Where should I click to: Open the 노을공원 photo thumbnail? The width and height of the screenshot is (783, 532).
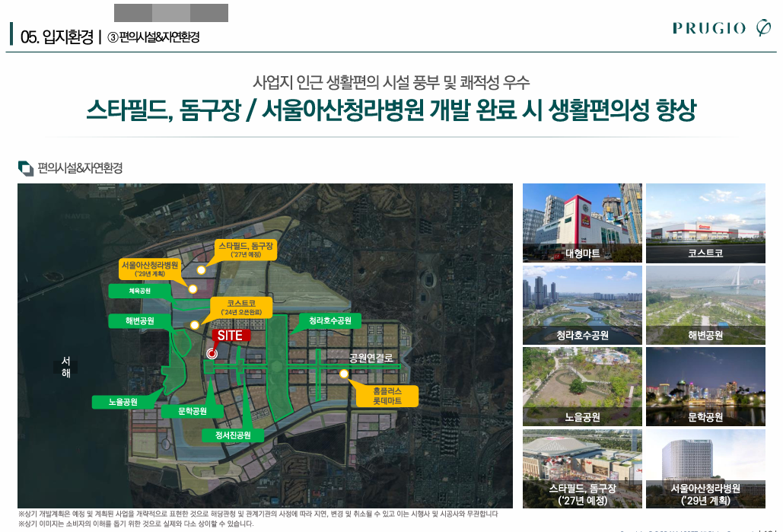pyautogui.click(x=582, y=387)
